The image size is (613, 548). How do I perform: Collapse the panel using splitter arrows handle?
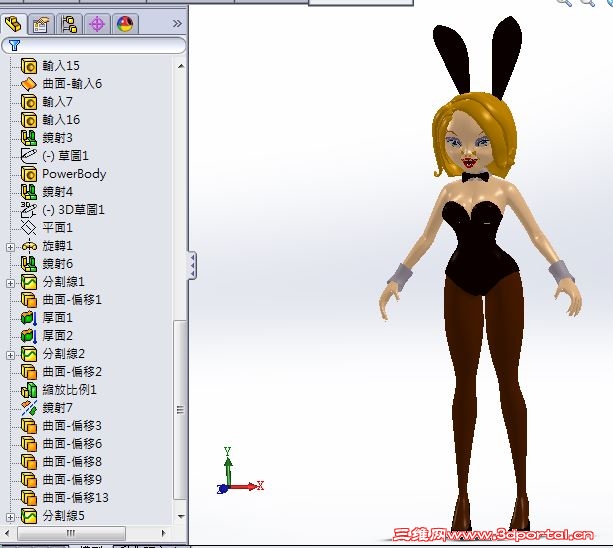point(192,265)
